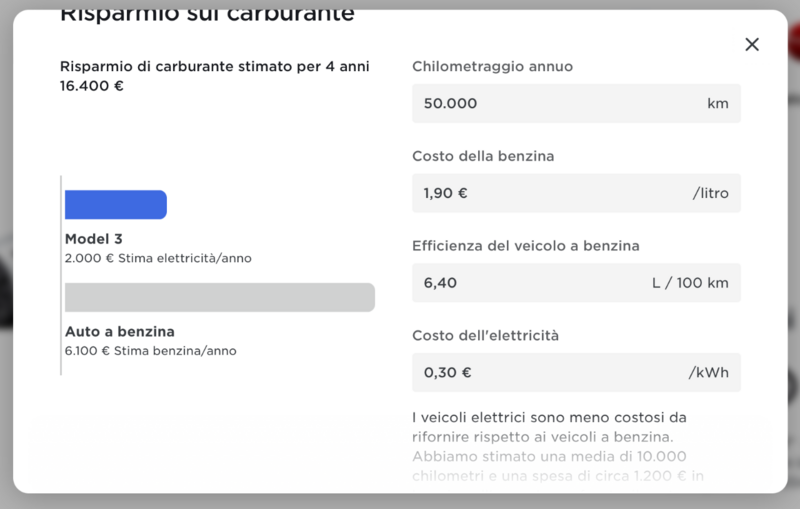Click the /litro unit suffix
This screenshot has height=509, width=800.
pyautogui.click(x=710, y=193)
